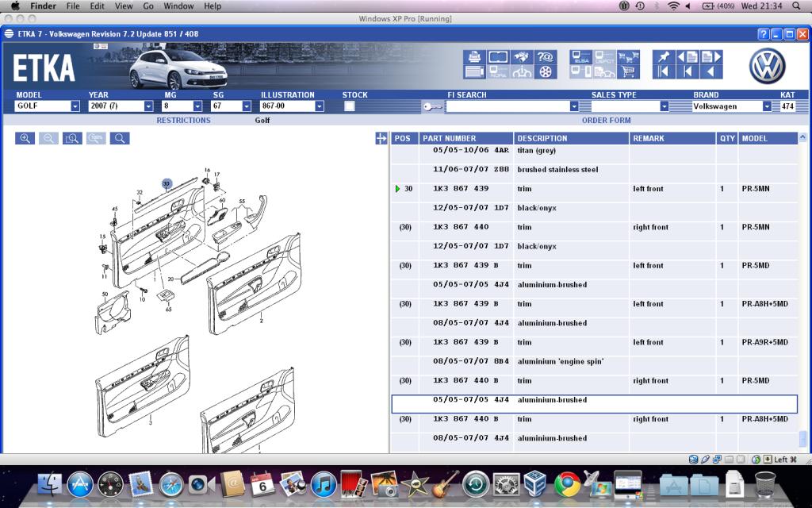The height and width of the screenshot is (508, 812).
Task: Click the PR-5MD cell for left front 439 B
Action: (x=756, y=265)
